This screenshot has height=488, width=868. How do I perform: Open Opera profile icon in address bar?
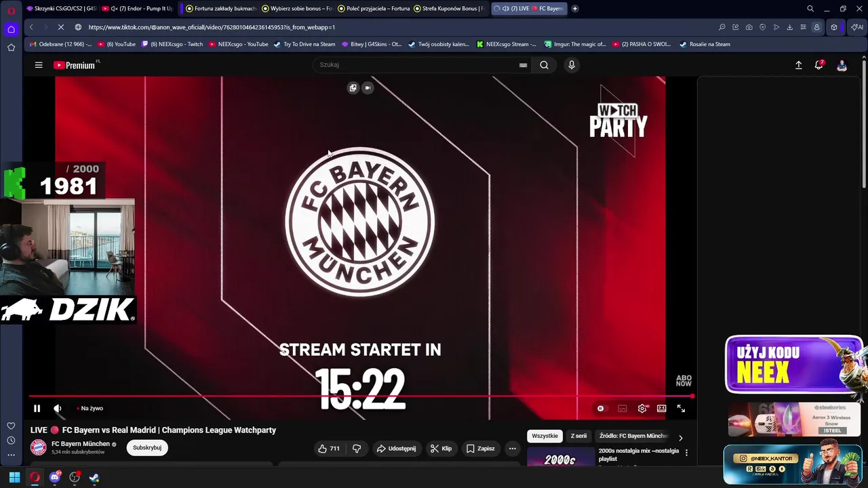[816, 27]
